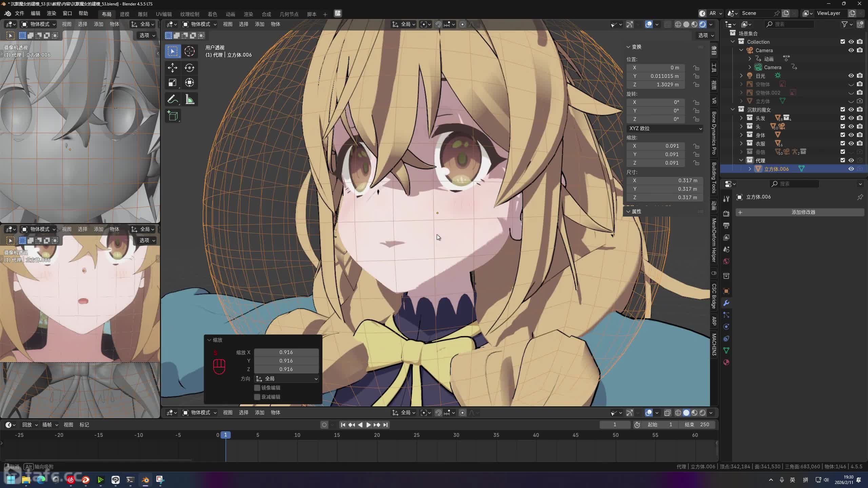
Task: Select the Scale tool icon
Action: [172, 83]
